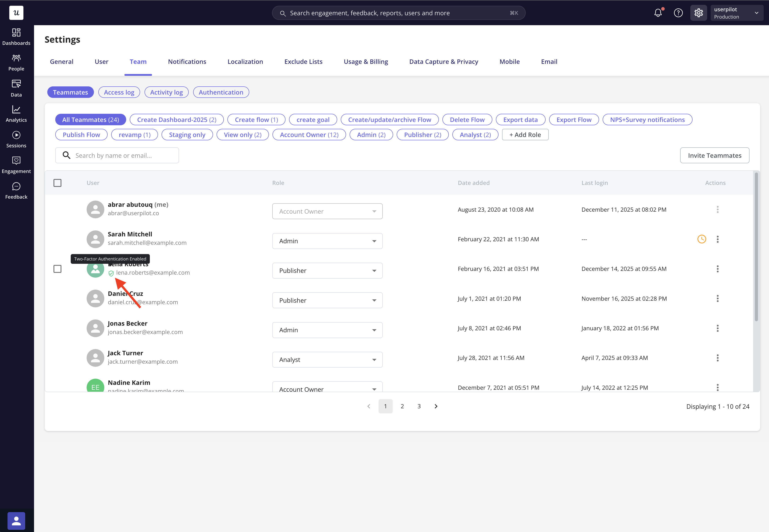
Task: Expand the userpilot Production environment switcher
Action: (x=736, y=13)
